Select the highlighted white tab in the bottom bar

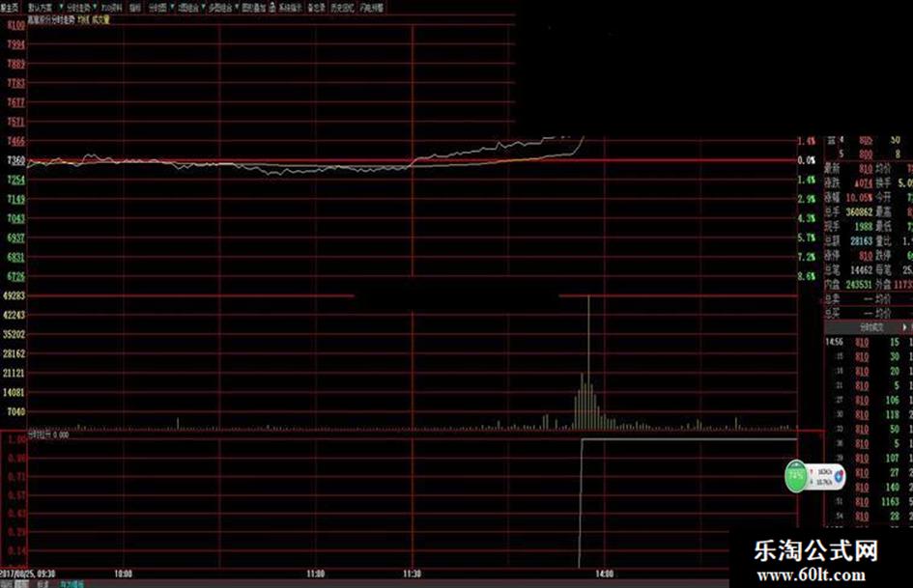[21, 583]
